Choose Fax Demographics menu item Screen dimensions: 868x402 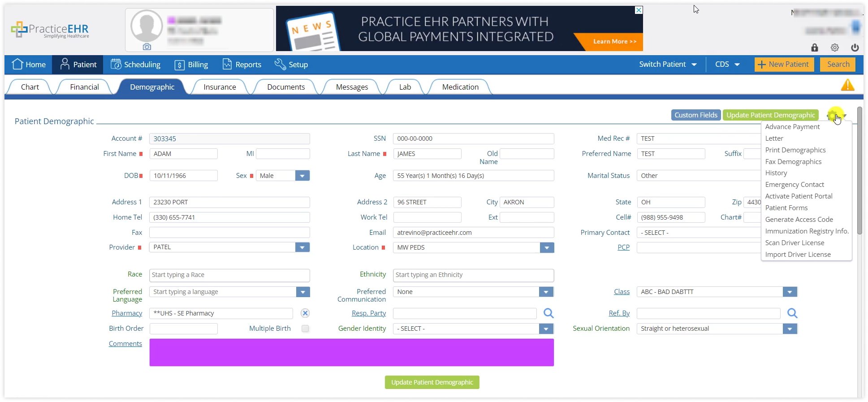[793, 162]
